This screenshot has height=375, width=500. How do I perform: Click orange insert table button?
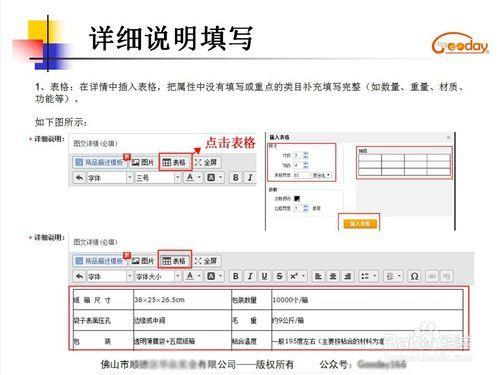click(359, 224)
